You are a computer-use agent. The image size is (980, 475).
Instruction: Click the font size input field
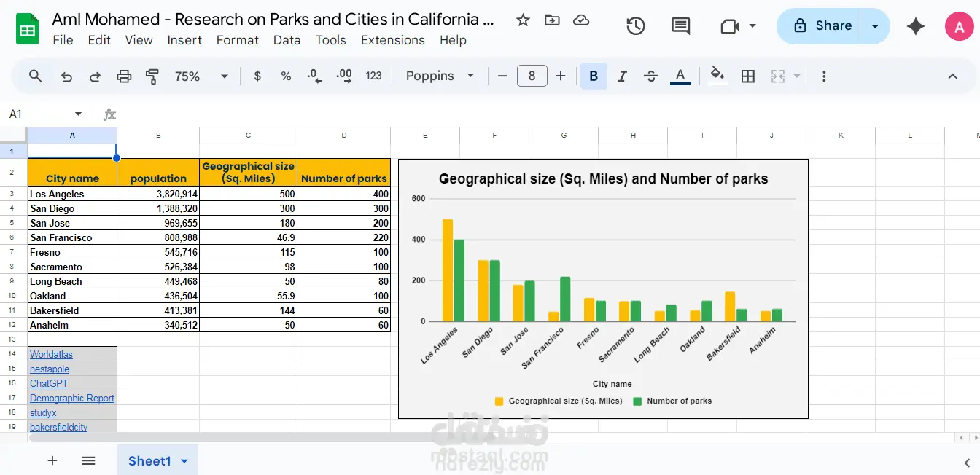[x=532, y=76]
